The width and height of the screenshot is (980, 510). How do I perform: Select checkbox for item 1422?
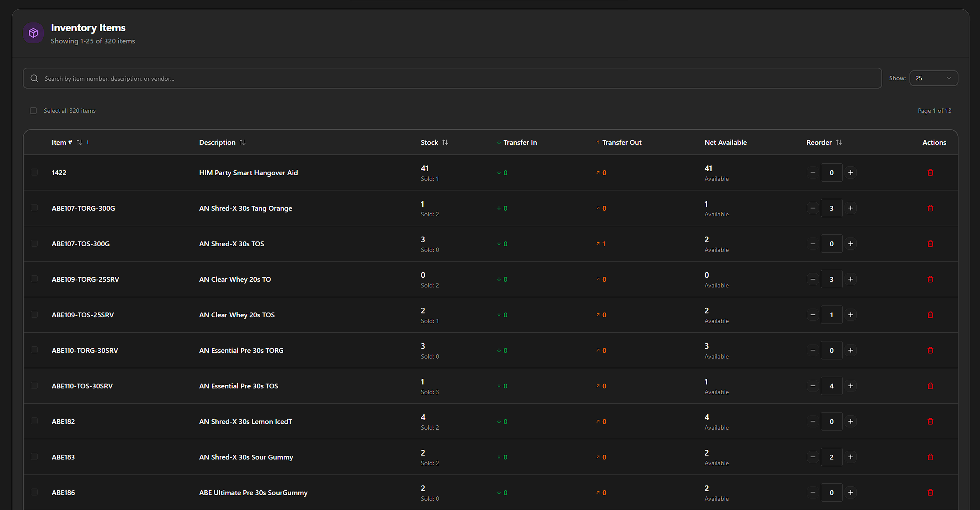click(34, 172)
